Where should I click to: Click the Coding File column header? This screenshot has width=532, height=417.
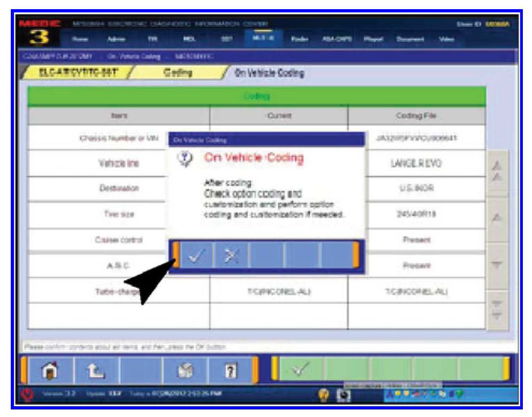pos(416,116)
